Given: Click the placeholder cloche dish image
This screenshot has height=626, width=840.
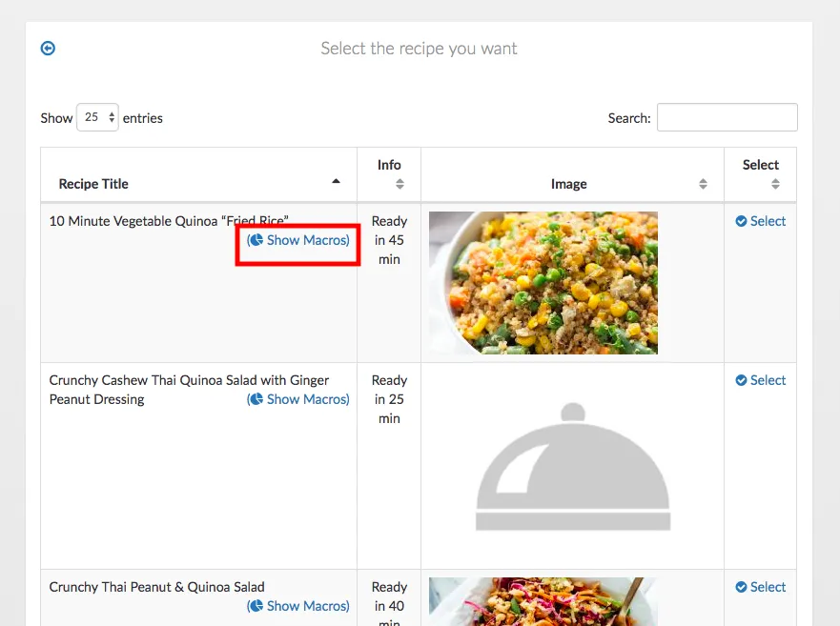Looking at the screenshot, I should pos(572,467).
